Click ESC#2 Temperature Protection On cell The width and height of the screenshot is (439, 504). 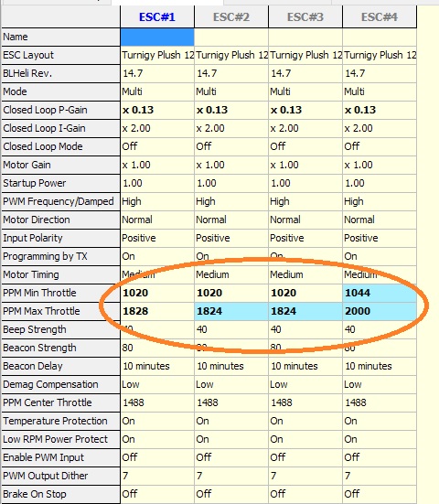[231, 421]
